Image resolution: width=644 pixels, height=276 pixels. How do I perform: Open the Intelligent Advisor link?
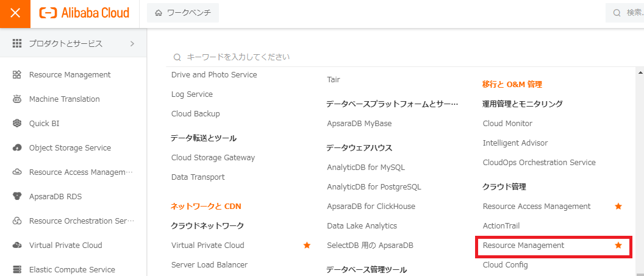point(515,143)
